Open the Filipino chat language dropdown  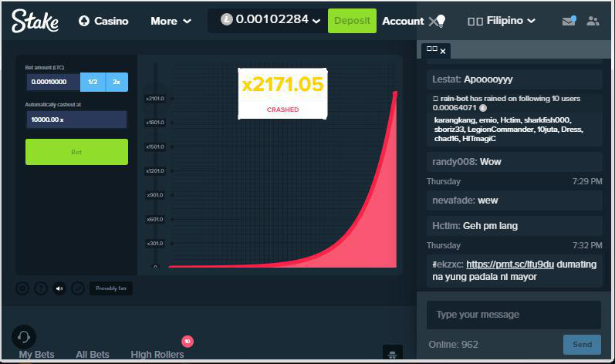coord(502,21)
